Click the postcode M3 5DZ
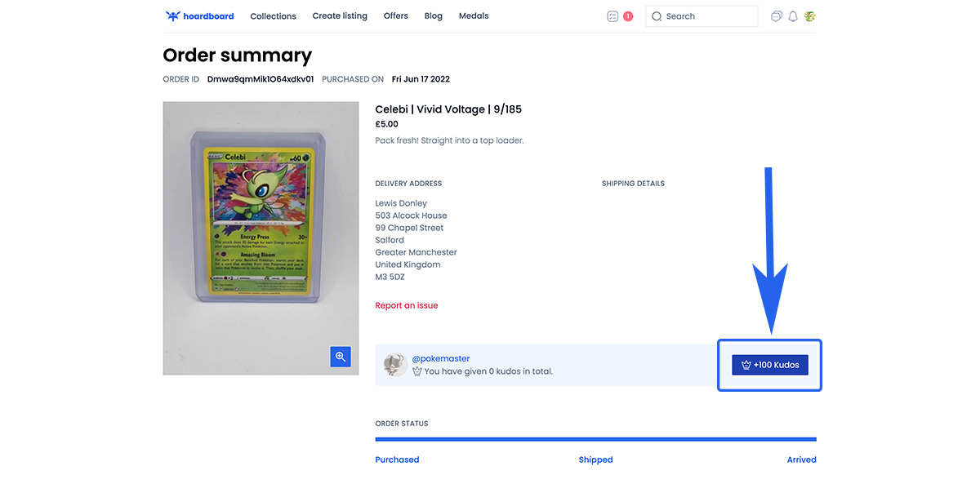 pos(390,277)
